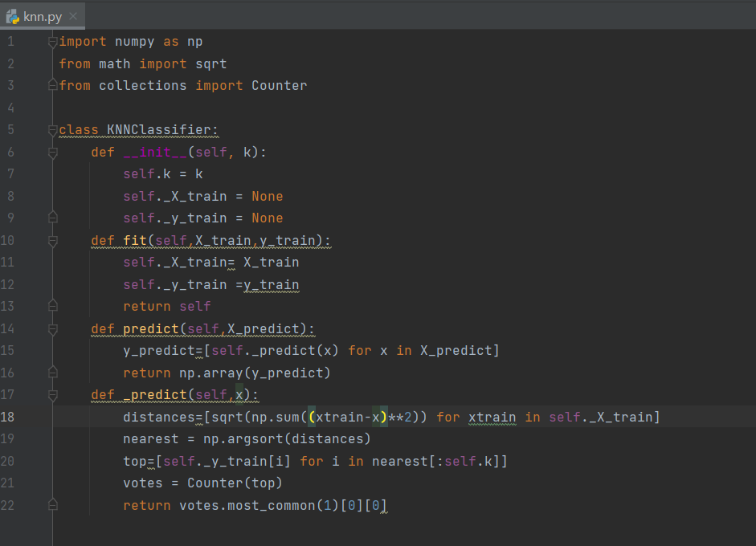Image resolution: width=756 pixels, height=546 pixels.
Task: Click 'top' variable on line 20
Action: (135, 461)
